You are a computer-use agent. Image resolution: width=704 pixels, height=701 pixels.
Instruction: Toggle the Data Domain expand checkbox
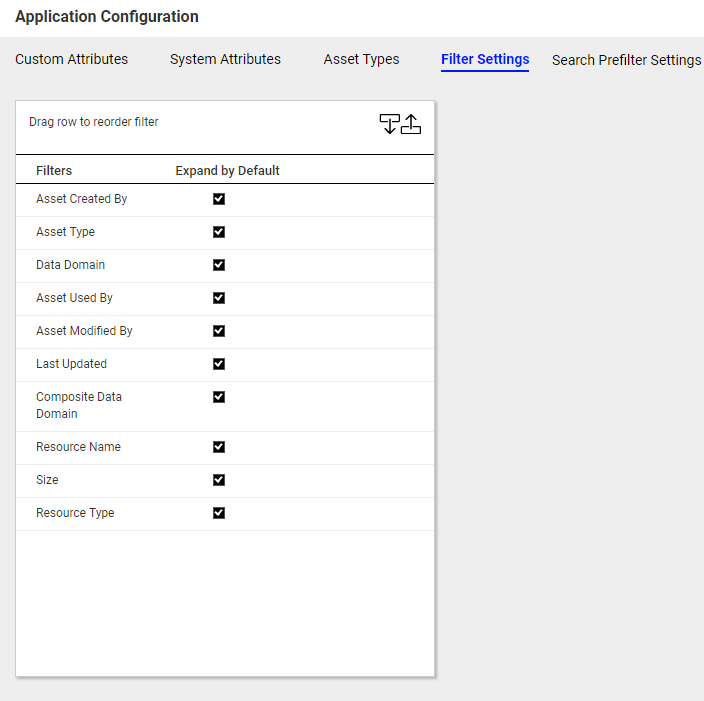219,265
